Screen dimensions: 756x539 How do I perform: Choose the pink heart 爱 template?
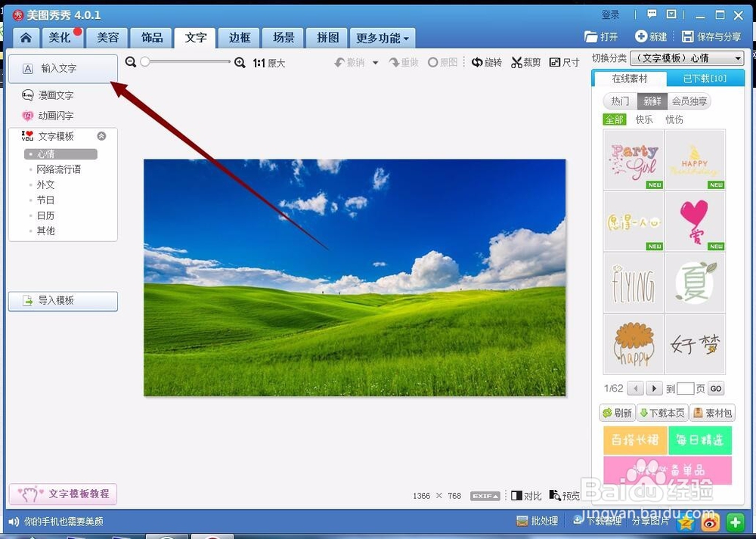coord(695,221)
